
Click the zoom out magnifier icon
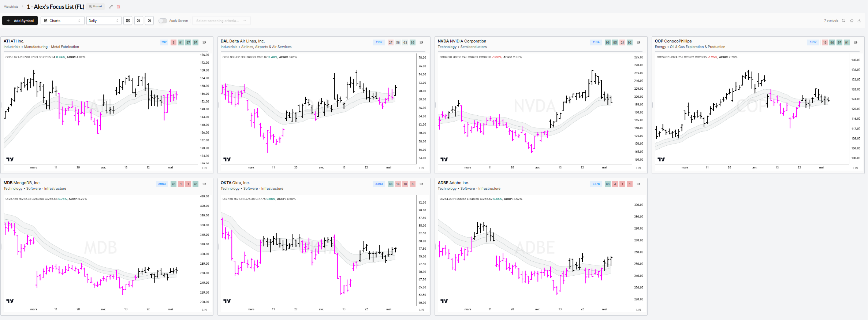pos(138,21)
